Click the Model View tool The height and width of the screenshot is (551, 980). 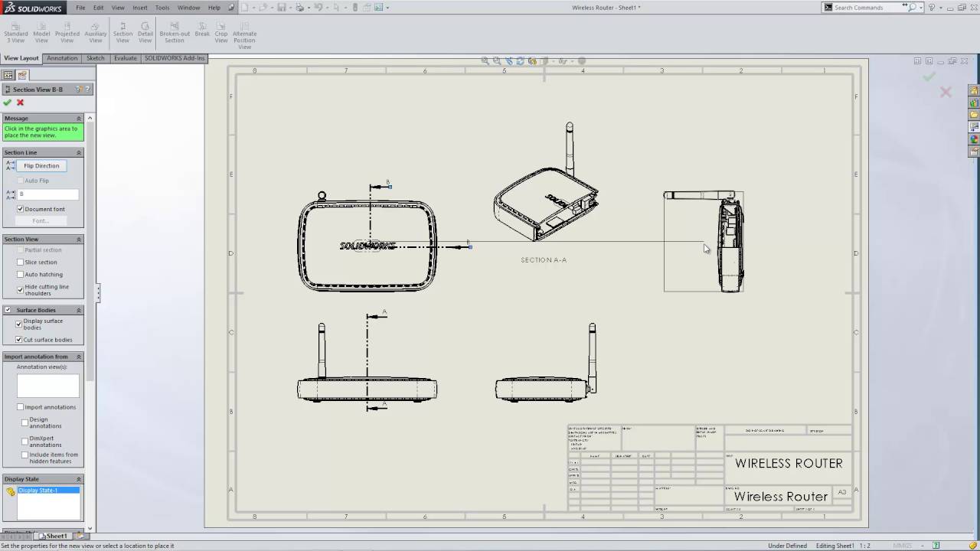(x=41, y=33)
